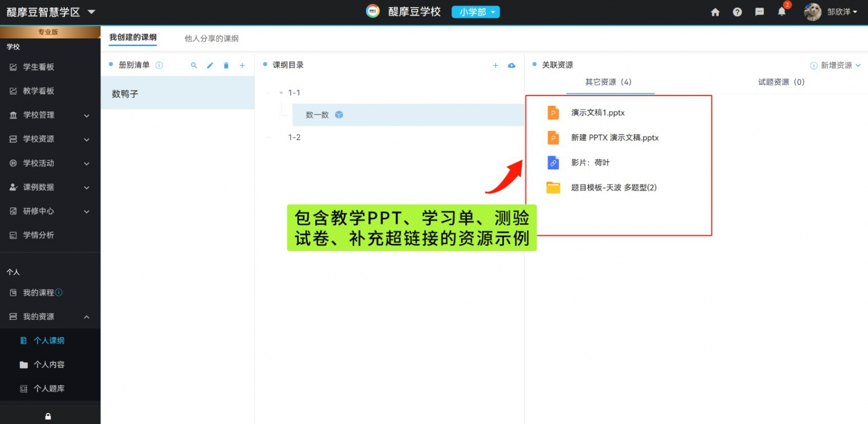Open the 小学部 dropdown
Screen dimensions: 868x424
[476, 12]
